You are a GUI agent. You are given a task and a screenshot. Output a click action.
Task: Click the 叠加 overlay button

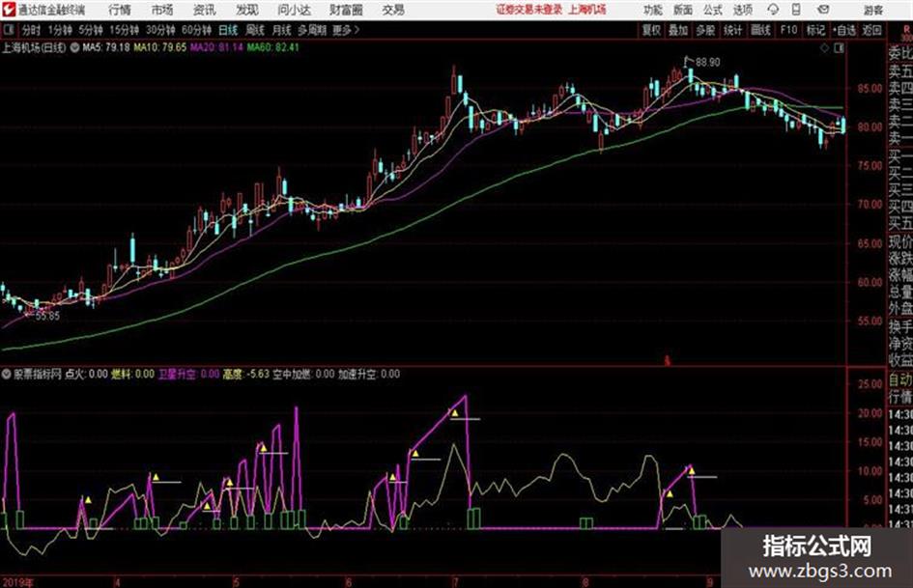[x=678, y=30]
